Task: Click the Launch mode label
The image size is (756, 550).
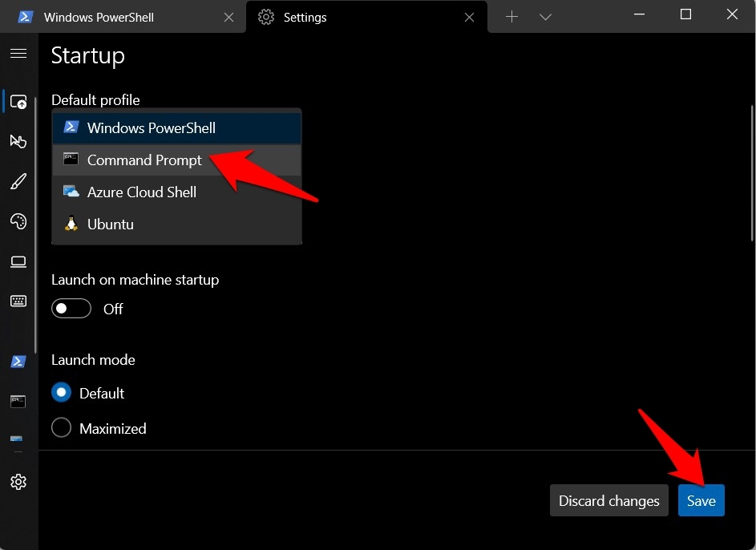Action: pyautogui.click(x=93, y=360)
